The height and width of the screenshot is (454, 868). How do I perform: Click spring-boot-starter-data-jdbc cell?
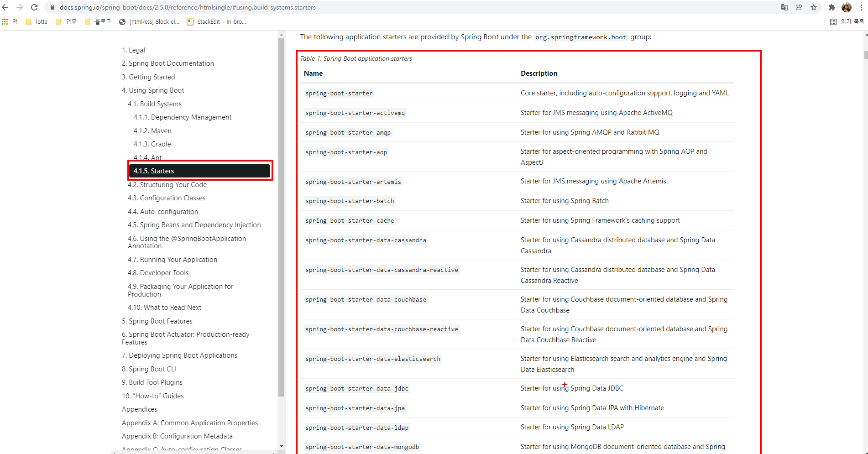click(x=357, y=388)
